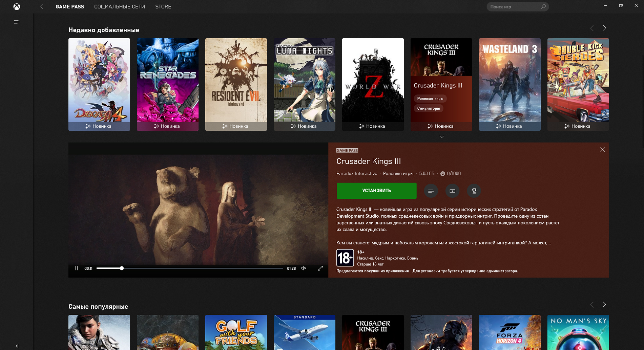Open the game details list icon
Viewport: 644px width, 350px height.
click(431, 191)
